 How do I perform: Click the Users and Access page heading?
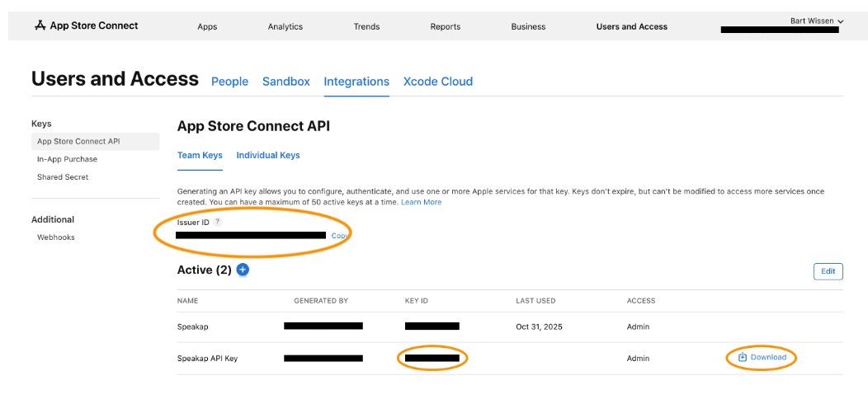[x=116, y=79]
